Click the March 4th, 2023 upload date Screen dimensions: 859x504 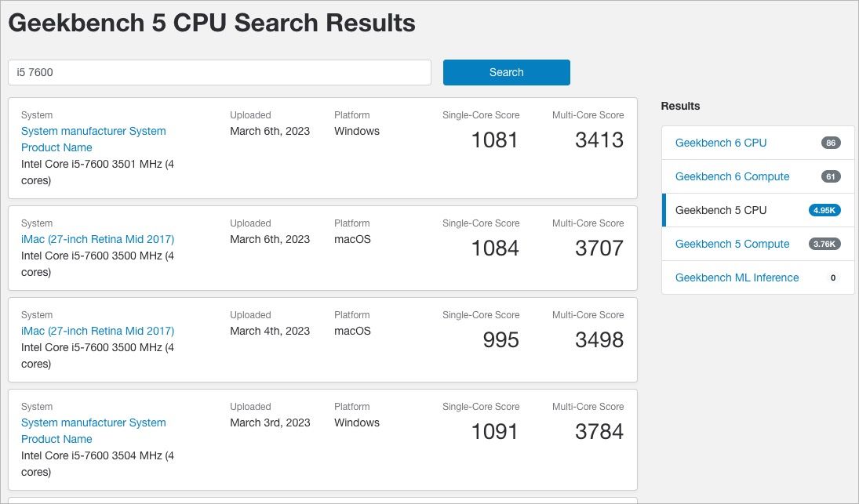270,331
